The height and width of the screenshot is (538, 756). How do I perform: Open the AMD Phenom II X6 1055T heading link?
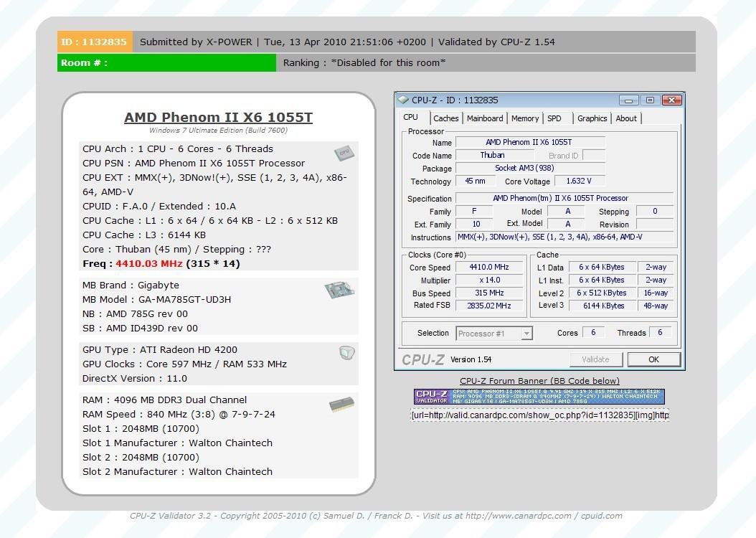[218, 118]
